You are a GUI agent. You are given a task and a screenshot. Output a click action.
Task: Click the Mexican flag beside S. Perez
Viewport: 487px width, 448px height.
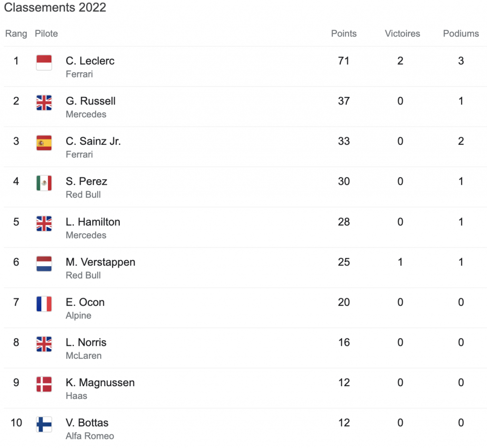pyautogui.click(x=44, y=183)
